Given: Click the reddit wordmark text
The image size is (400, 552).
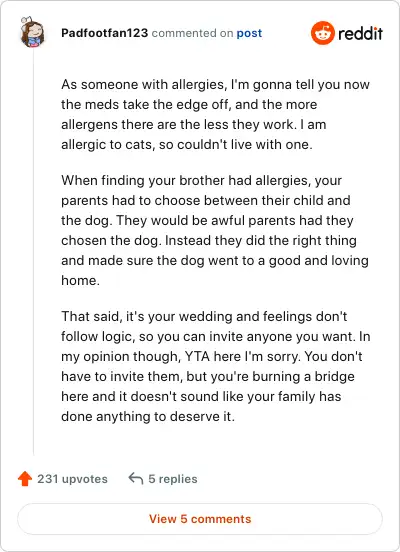Looking at the screenshot, I should [360, 34].
